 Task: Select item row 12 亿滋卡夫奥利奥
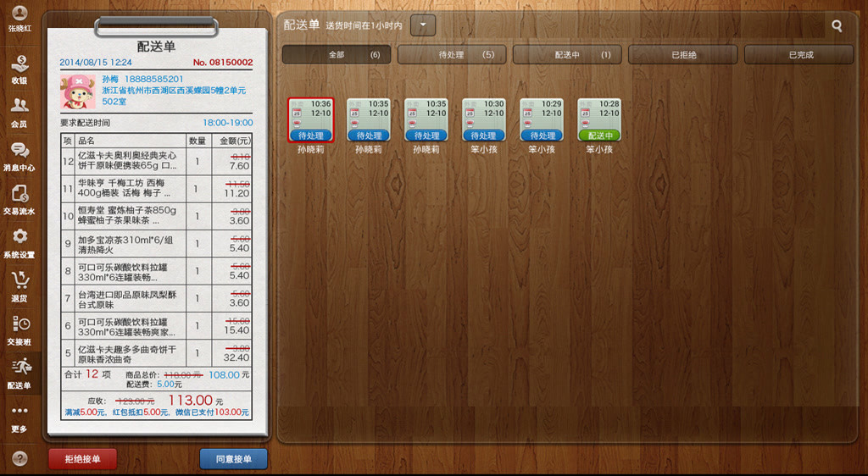pos(157,161)
